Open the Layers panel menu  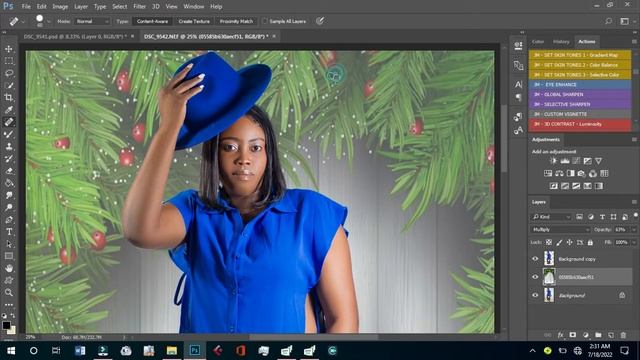[634, 202]
